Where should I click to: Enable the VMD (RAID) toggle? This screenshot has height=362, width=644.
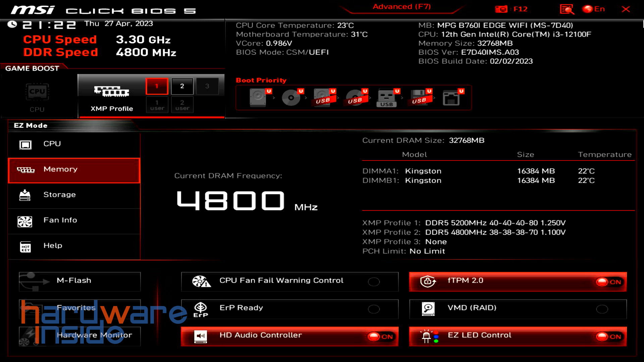pos(602,309)
